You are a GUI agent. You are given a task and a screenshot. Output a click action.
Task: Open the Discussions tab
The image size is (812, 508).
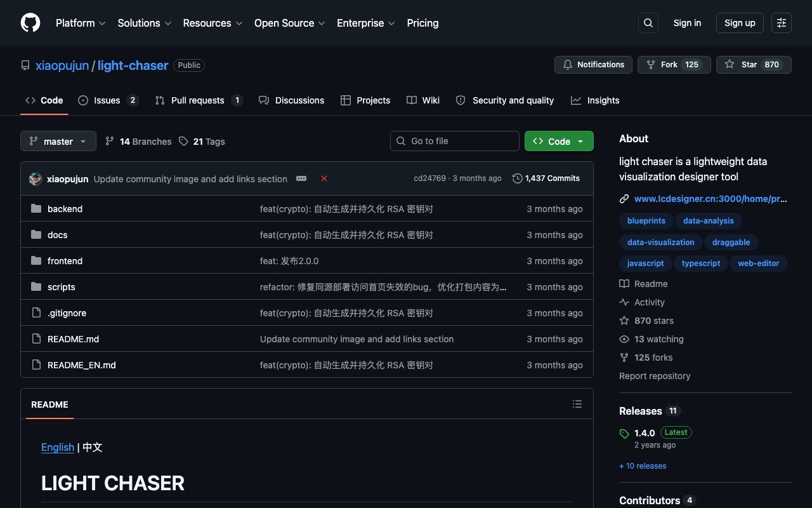[292, 100]
